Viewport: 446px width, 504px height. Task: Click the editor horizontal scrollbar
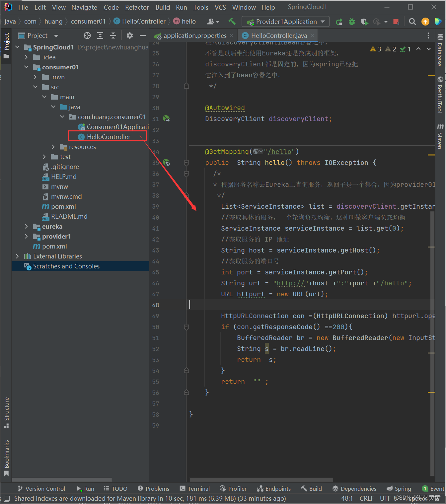click(261, 479)
